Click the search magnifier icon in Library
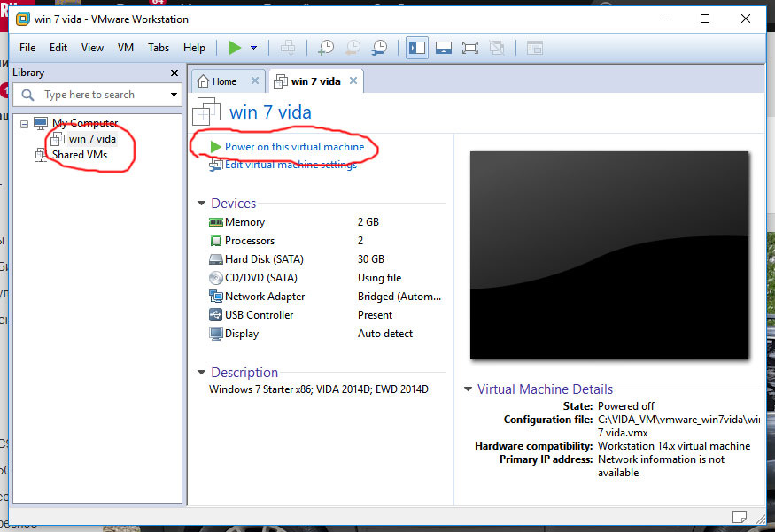Screen dimensions: 775x532 [28, 95]
